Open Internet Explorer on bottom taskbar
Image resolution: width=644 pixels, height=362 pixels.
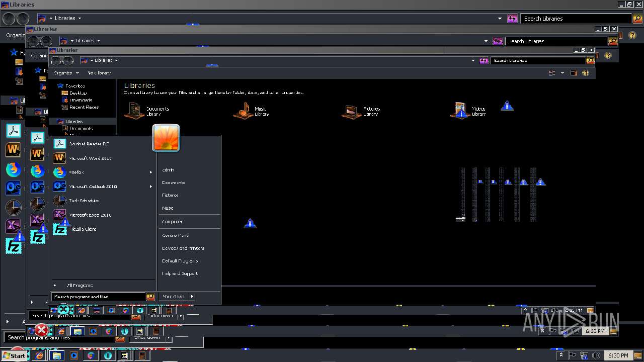click(x=39, y=355)
